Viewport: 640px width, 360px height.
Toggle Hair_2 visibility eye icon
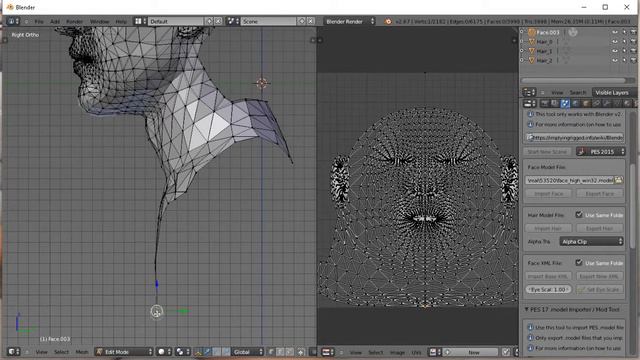coord(615,60)
